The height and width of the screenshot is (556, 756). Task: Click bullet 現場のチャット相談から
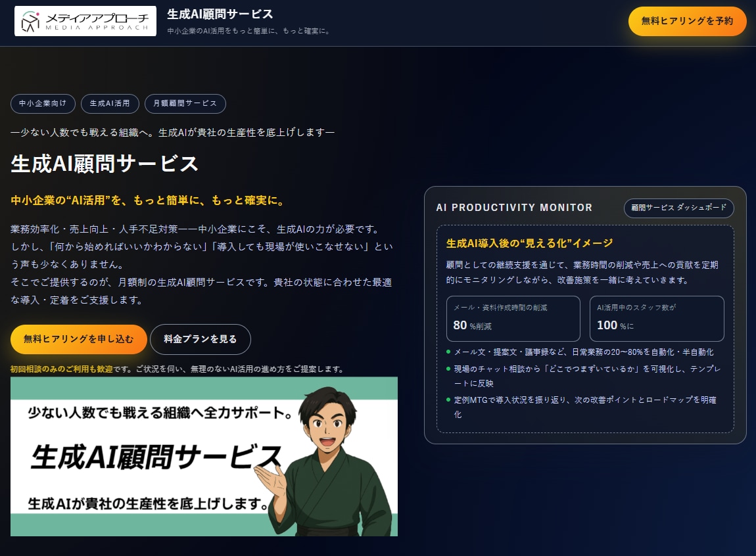click(x=587, y=376)
